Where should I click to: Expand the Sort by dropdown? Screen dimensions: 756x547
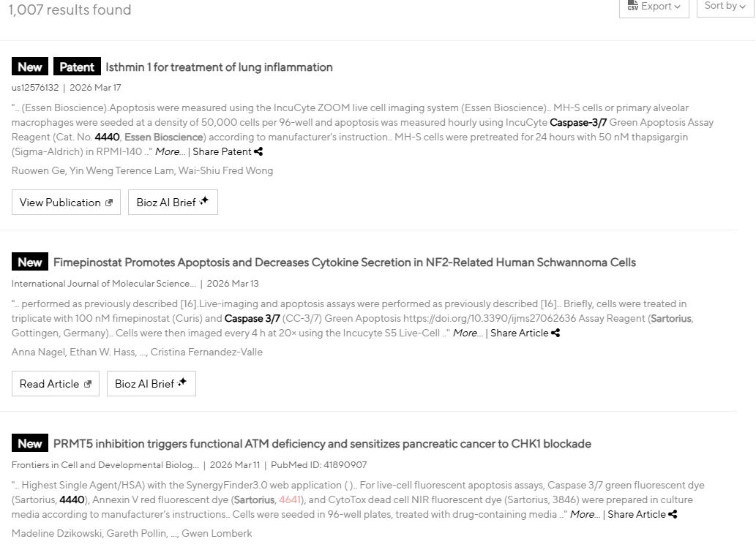pyautogui.click(x=725, y=7)
